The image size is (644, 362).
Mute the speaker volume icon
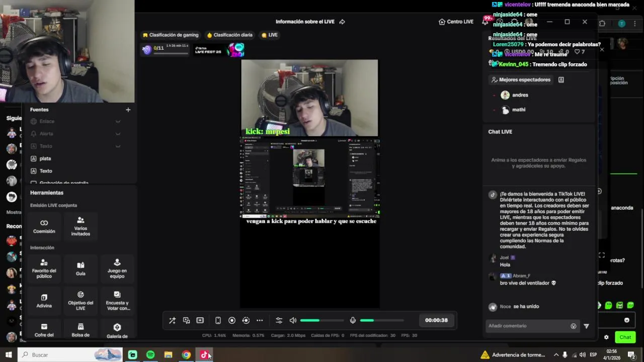pos(293,320)
